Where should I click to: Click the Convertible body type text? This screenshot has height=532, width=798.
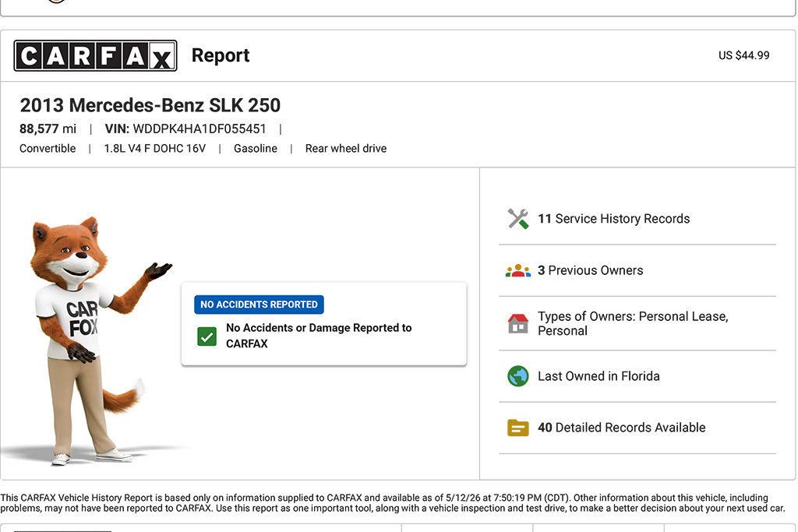click(48, 149)
